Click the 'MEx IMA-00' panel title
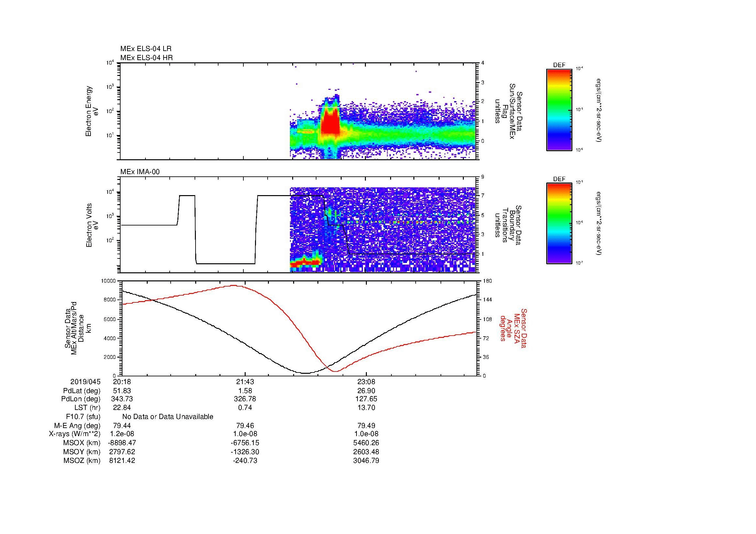 140,172
